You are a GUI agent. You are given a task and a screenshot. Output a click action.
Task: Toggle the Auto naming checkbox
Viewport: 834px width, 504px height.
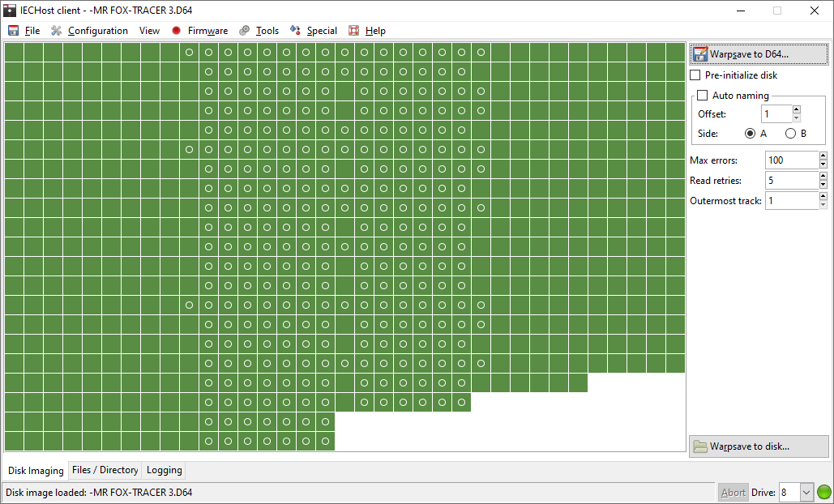703,96
